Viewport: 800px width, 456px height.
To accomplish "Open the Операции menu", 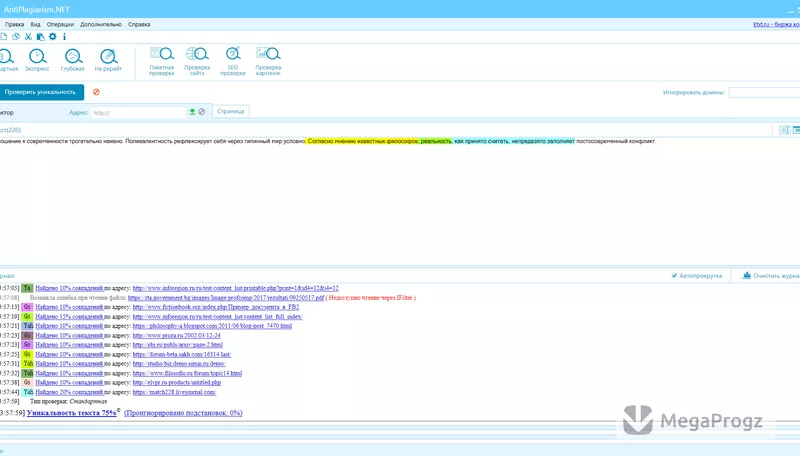I will point(60,24).
